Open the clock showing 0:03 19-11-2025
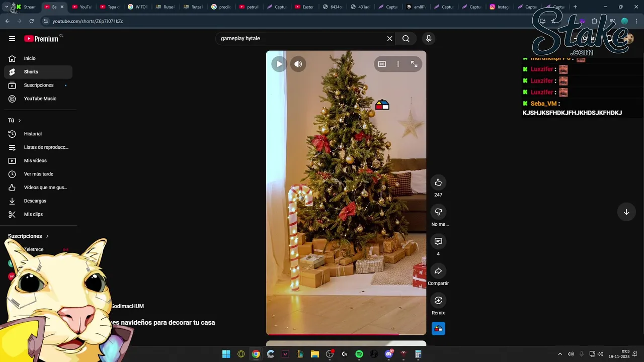Viewport: 644px width, 362px height. pyautogui.click(x=619, y=354)
